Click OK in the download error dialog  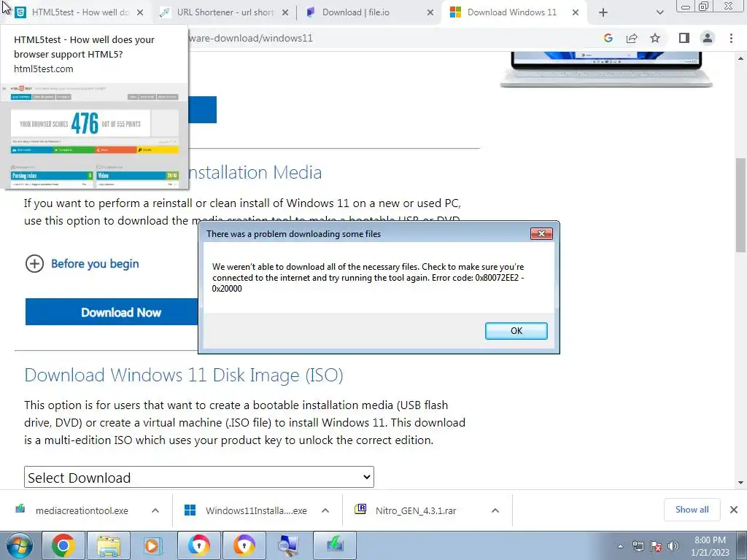pos(516,331)
